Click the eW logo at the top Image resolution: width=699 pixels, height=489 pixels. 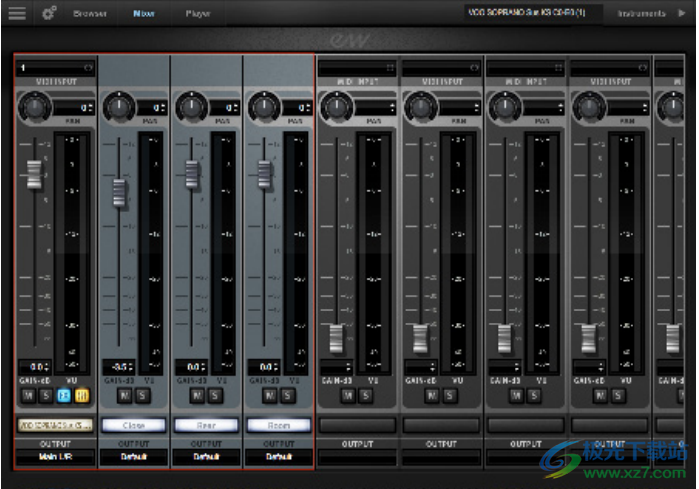click(x=350, y=40)
